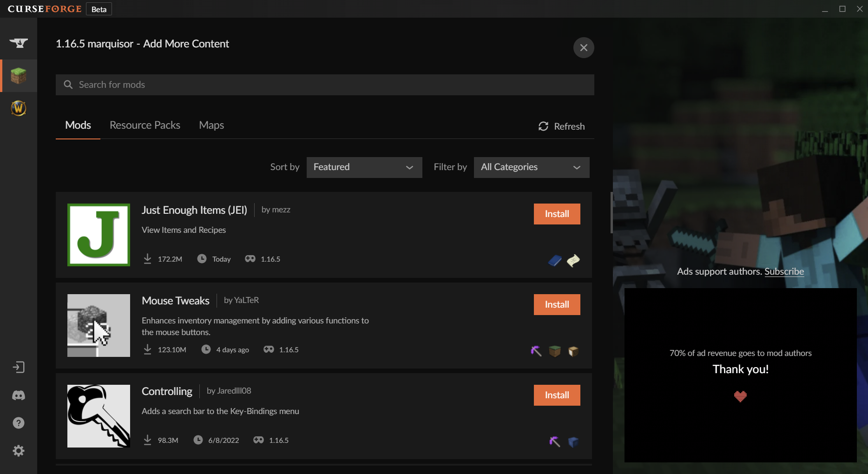
Task: Click "Adds a search bar to the Key-Bindings menu"
Action: (220, 411)
